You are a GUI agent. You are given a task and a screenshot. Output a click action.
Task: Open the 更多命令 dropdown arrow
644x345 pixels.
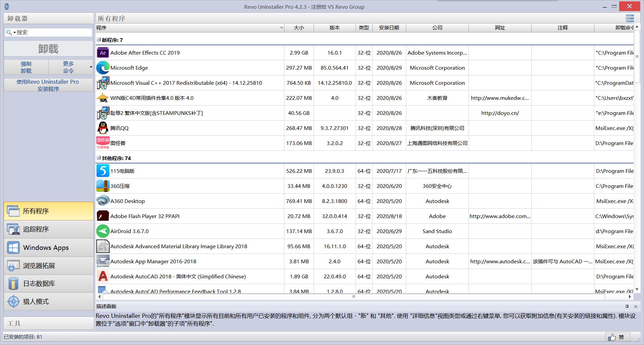coord(91,67)
